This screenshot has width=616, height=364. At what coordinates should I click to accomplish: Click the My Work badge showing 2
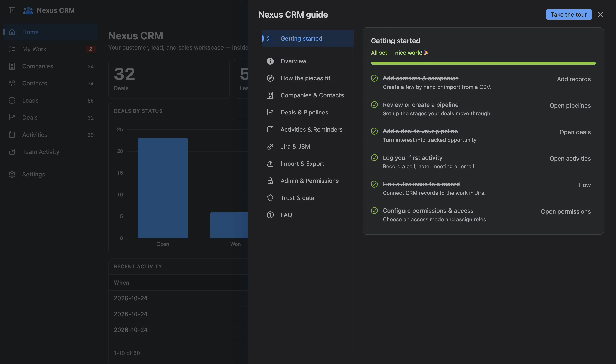[91, 49]
